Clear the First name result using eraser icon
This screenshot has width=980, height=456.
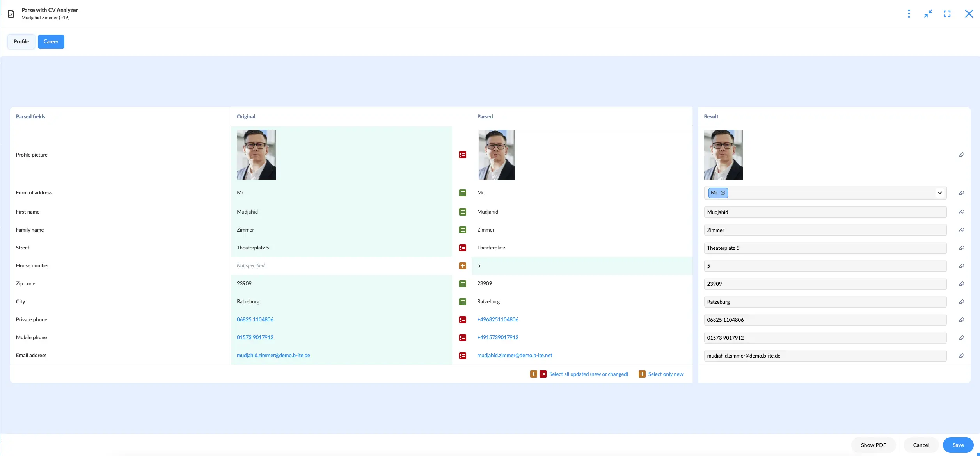(961, 212)
